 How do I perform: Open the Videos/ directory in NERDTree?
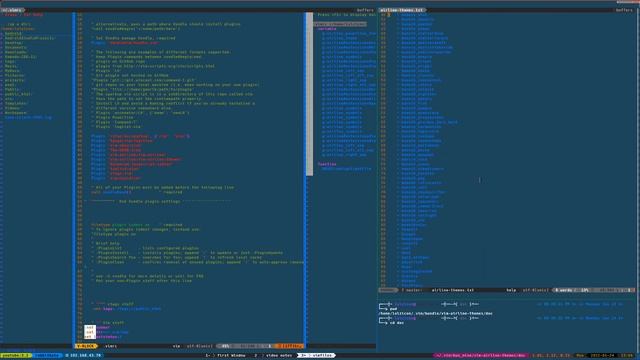(13, 108)
